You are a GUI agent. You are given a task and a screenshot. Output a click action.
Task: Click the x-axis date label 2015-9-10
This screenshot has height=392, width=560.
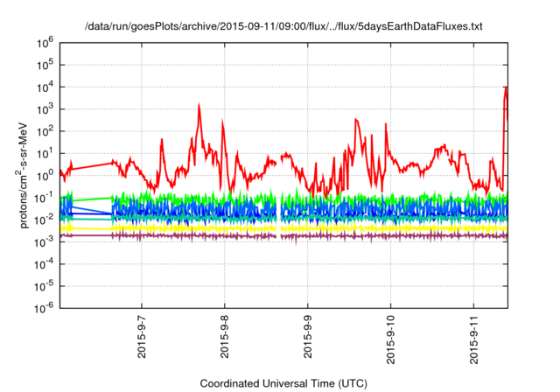(391, 339)
